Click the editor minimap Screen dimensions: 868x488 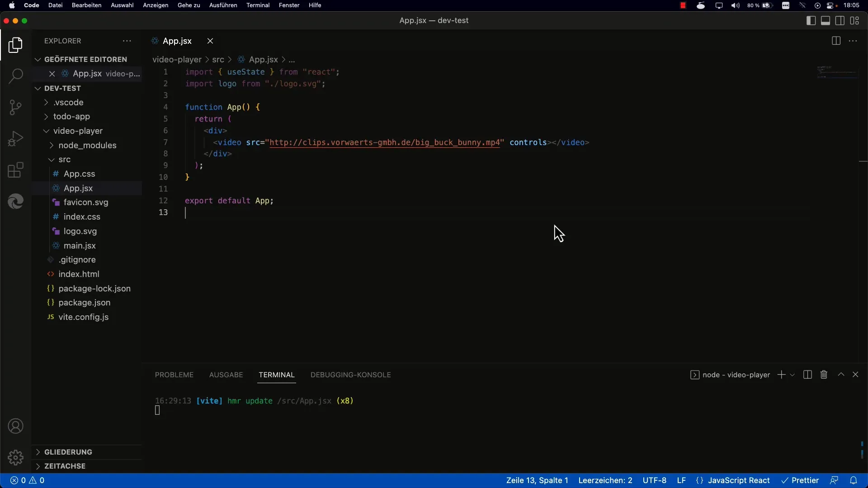(x=837, y=72)
